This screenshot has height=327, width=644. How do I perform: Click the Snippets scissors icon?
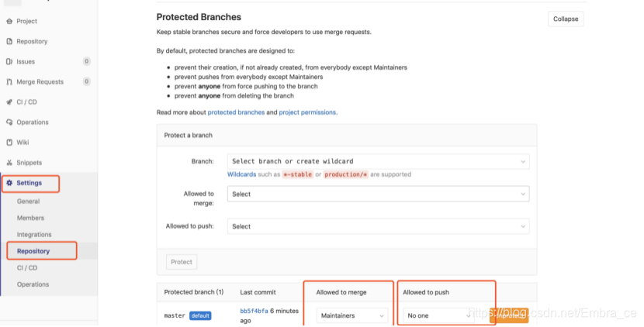[x=9, y=163]
